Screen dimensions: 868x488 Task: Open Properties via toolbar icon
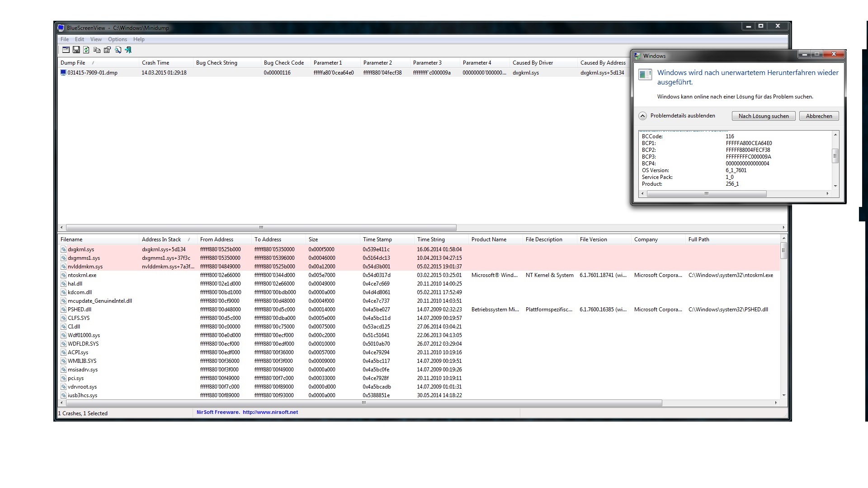coord(107,50)
